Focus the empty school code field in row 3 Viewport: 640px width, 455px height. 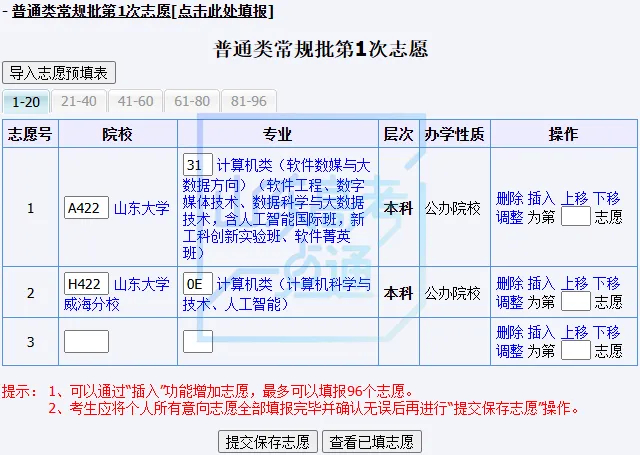point(86,342)
